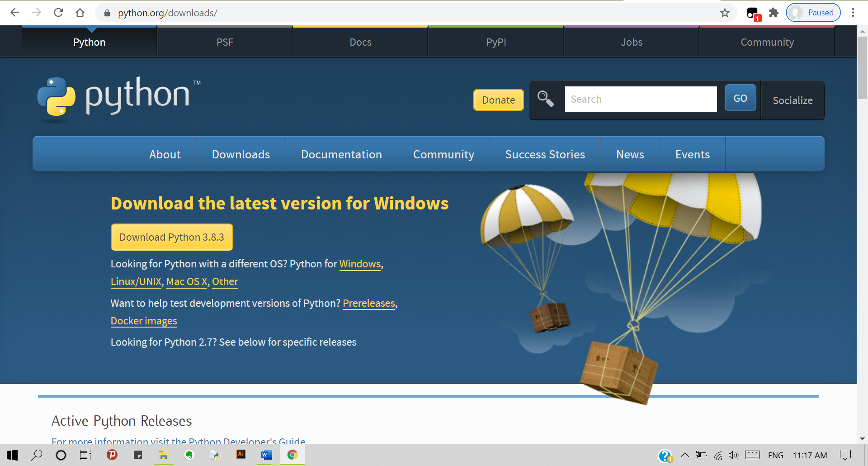The width and height of the screenshot is (868, 466).
Task: Launch Adobe Illustrator from the taskbar
Action: [x=241, y=455]
